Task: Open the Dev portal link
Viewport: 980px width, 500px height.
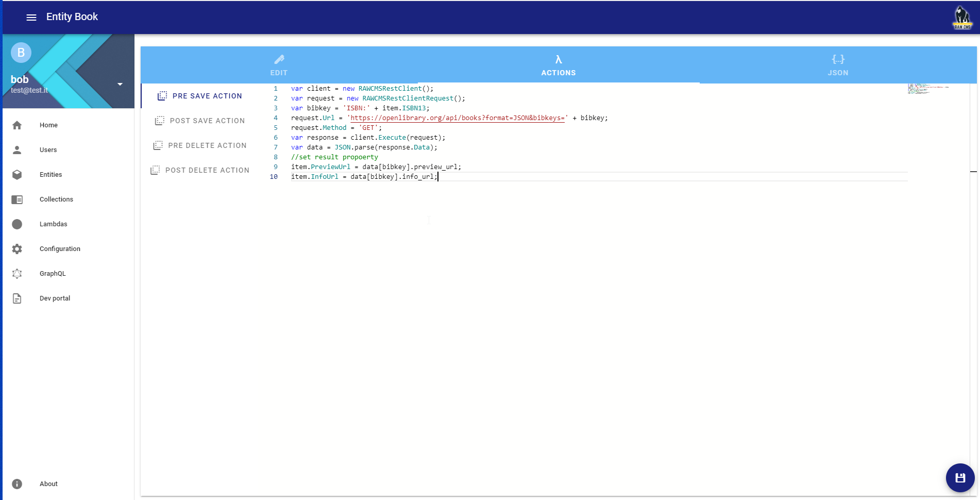Action: (69, 298)
